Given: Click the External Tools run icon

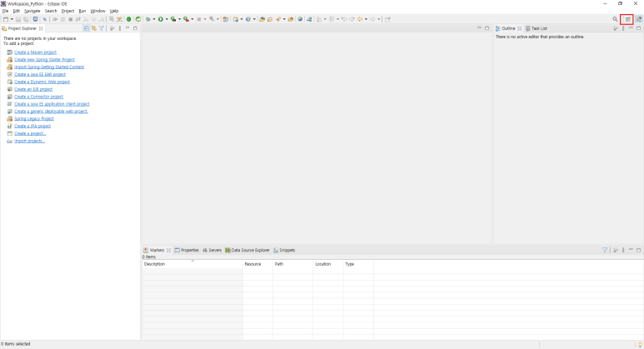Looking at the screenshot, I should (x=186, y=19).
